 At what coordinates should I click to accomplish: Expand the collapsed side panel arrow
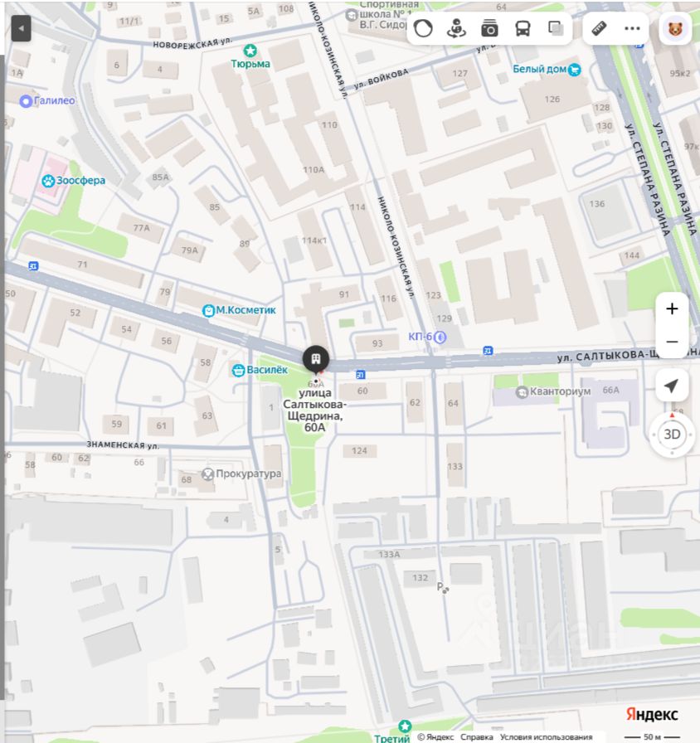click(21, 28)
